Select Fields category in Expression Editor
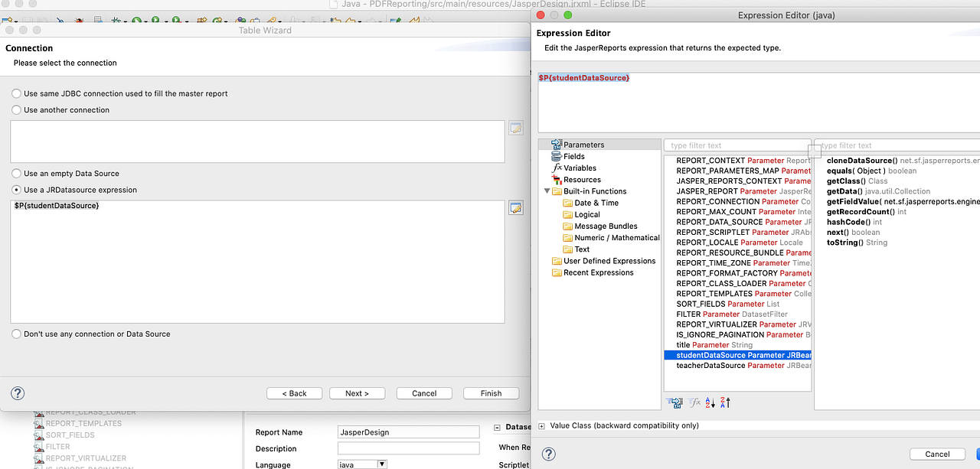 pyautogui.click(x=573, y=156)
